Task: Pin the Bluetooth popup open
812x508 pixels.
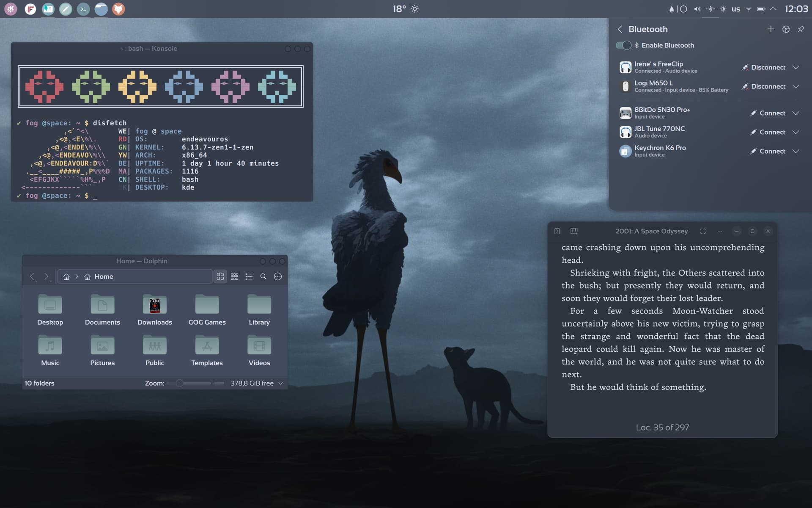Action: [x=801, y=29]
